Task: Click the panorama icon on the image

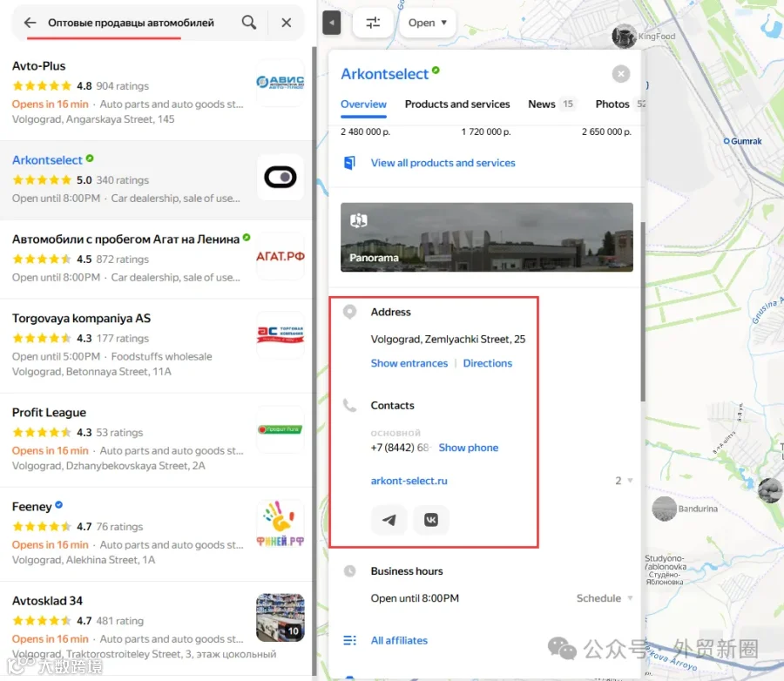Action: point(359,220)
